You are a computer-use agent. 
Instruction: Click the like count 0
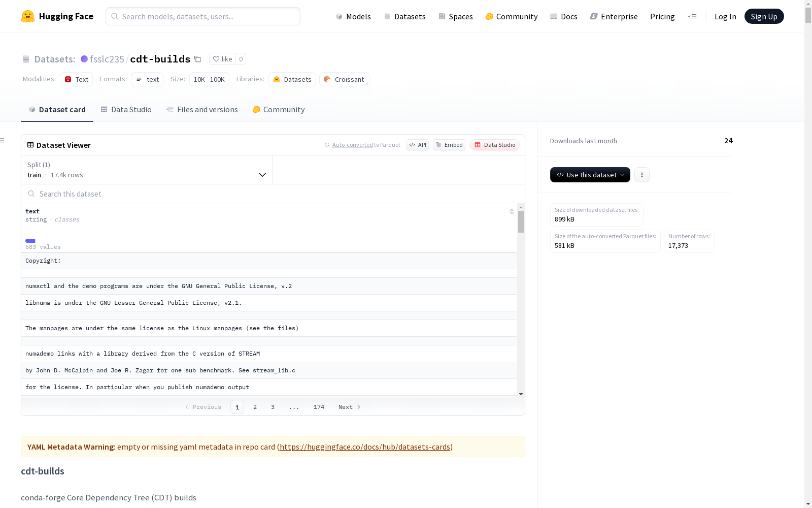(x=241, y=59)
